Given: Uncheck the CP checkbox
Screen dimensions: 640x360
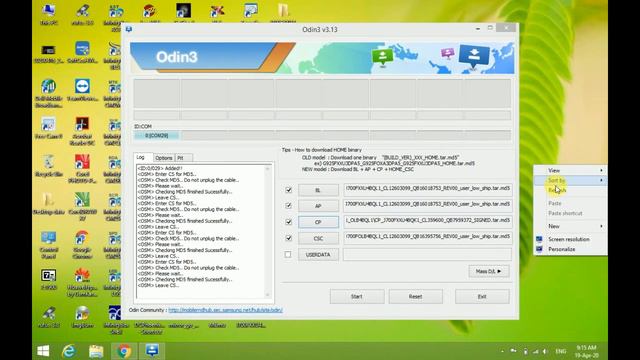Looking at the screenshot, I should (x=289, y=222).
